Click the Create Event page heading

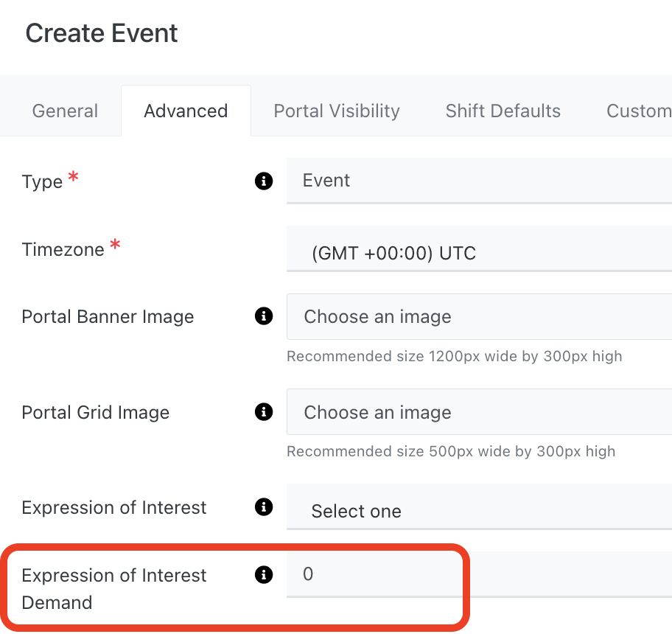(x=102, y=34)
